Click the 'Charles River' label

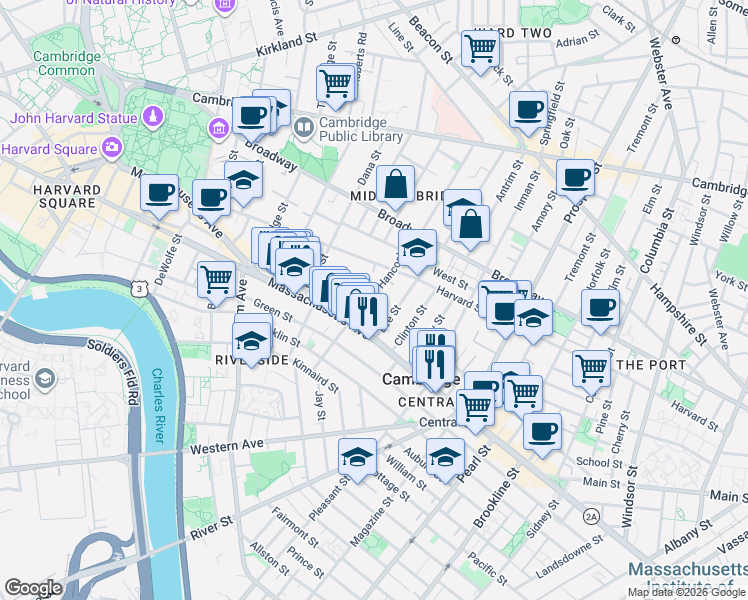tap(158, 405)
